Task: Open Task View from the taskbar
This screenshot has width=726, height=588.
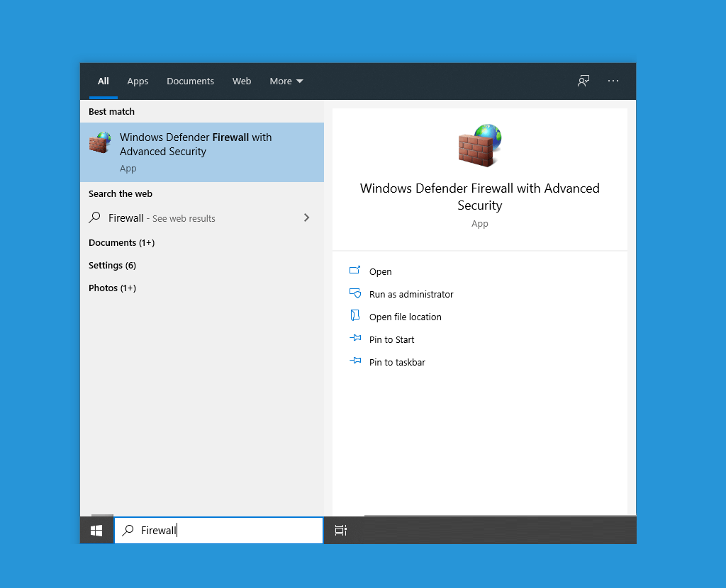Action: [341, 530]
